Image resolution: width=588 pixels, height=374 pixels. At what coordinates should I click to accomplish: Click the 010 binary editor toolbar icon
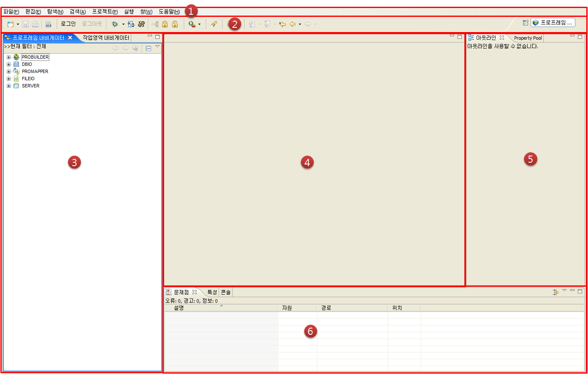click(49, 24)
